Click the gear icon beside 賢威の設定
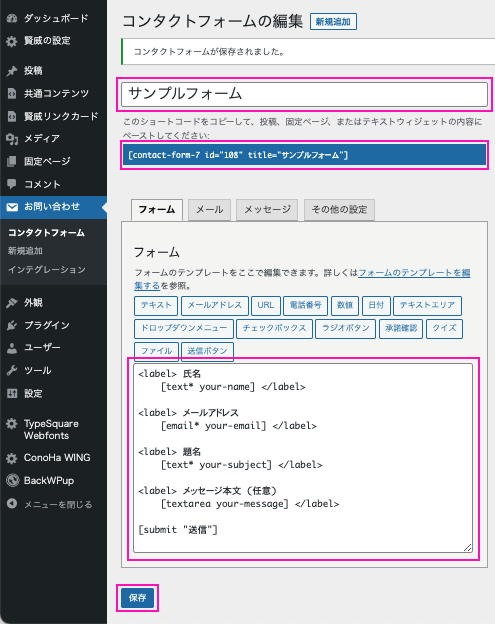 [12, 41]
